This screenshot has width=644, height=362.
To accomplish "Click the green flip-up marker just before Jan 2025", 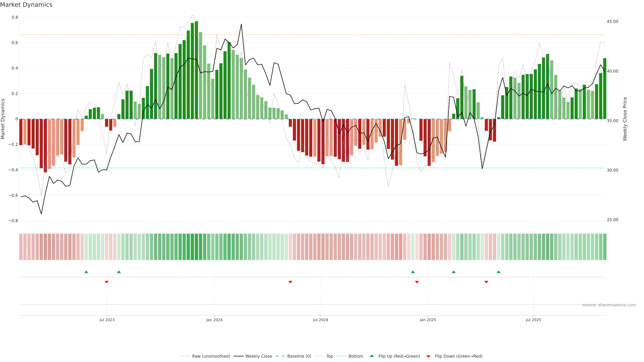I will 413,272.
